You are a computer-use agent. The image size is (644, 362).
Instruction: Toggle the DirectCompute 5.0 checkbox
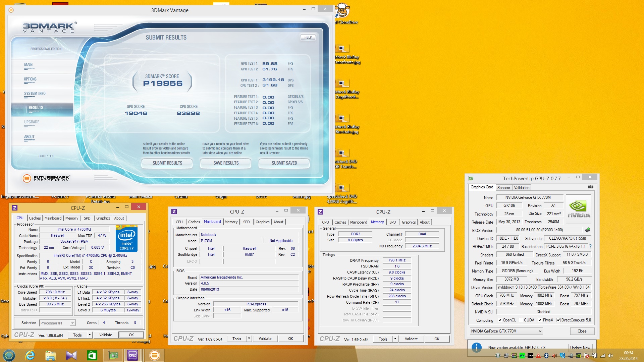[558, 320]
